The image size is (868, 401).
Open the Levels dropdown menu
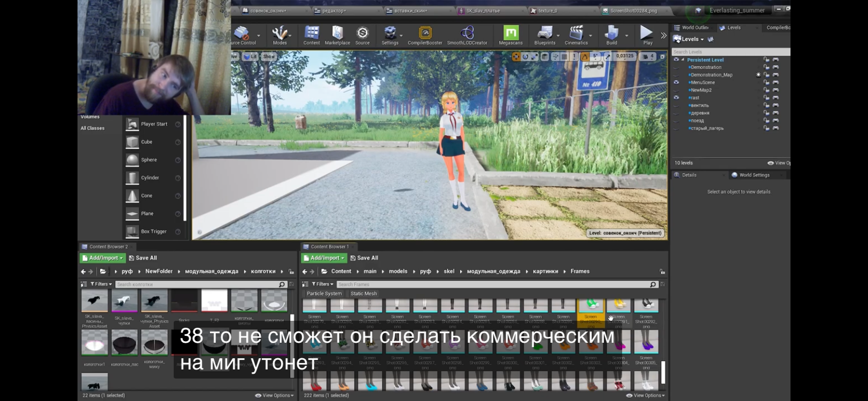click(689, 39)
